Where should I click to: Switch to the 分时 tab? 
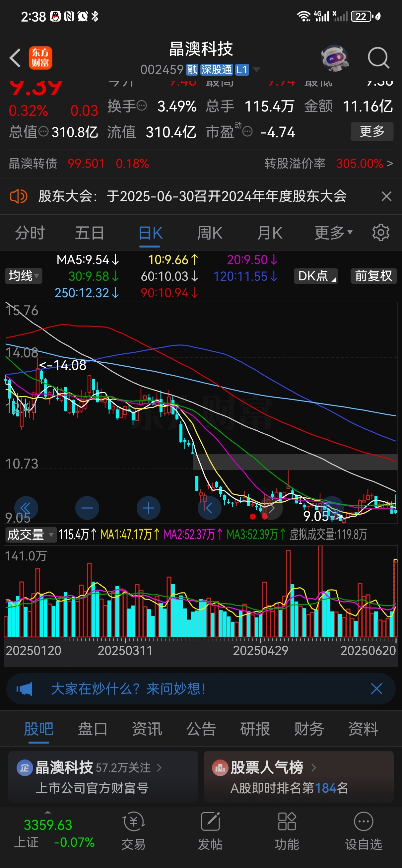pos(30,233)
